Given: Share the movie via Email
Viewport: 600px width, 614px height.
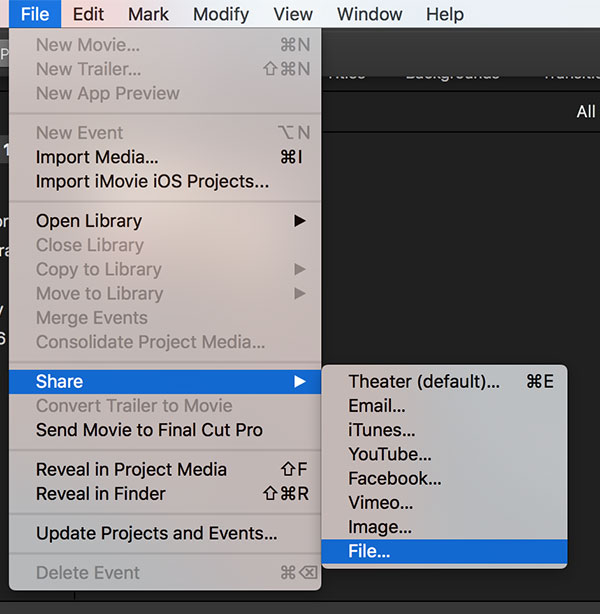Looking at the screenshot, I should [376, 406].
